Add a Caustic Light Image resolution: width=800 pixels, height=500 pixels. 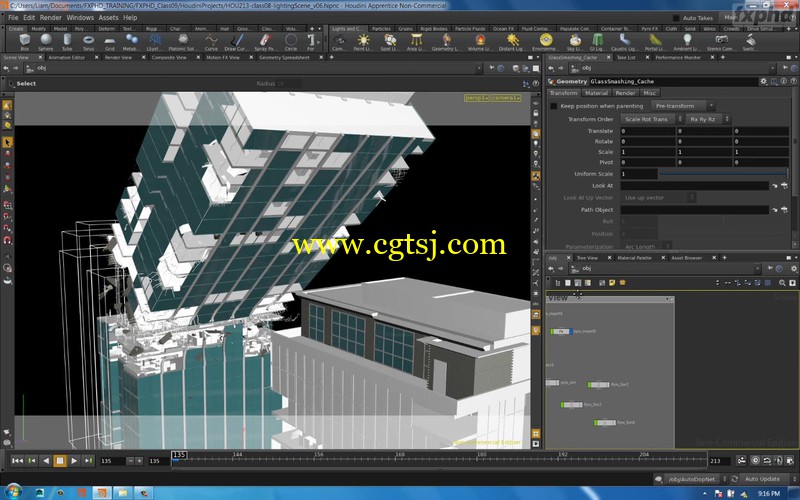(623, 42)
